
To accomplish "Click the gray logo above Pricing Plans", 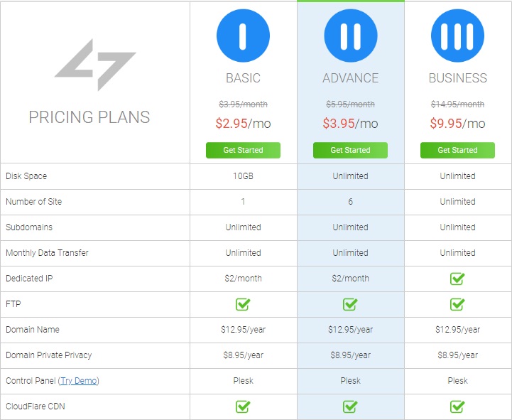I will click(x=95, y=65).
